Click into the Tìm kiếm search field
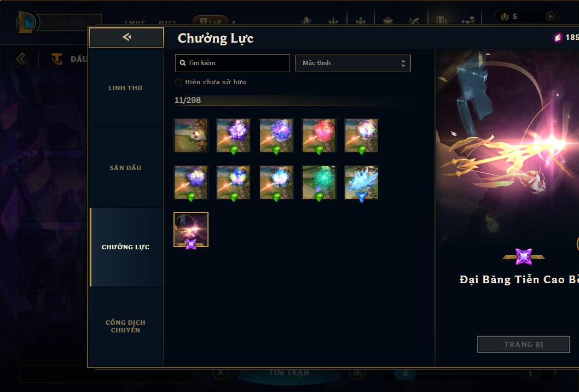The height and width of the screenshot is (392, 579). [232, 63]
